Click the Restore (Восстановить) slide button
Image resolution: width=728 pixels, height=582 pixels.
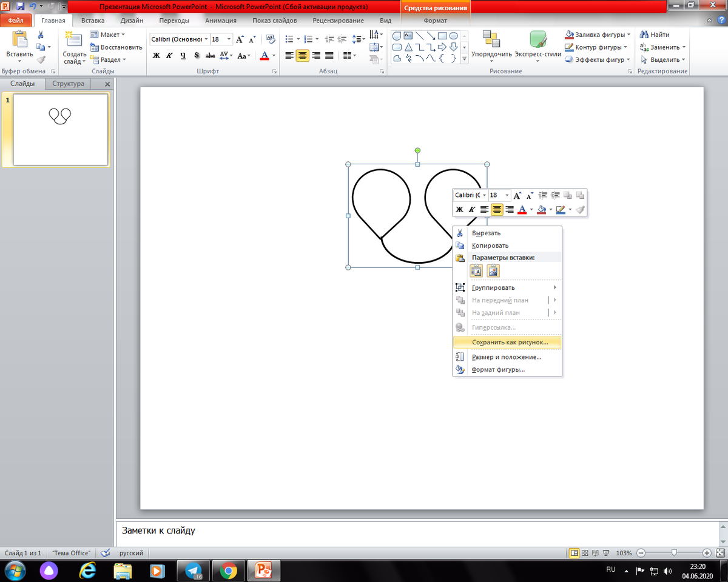click(x=116, y=47)
